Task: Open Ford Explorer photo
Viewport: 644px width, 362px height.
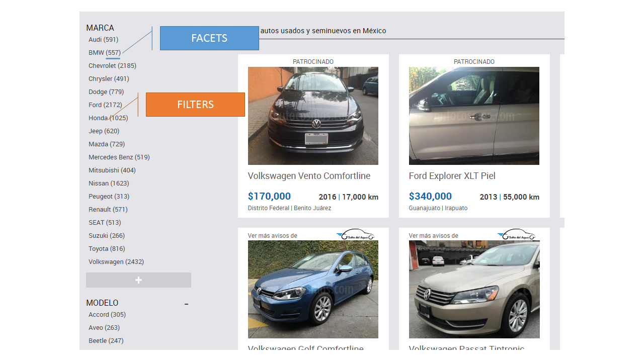Action: coord(474,116)
